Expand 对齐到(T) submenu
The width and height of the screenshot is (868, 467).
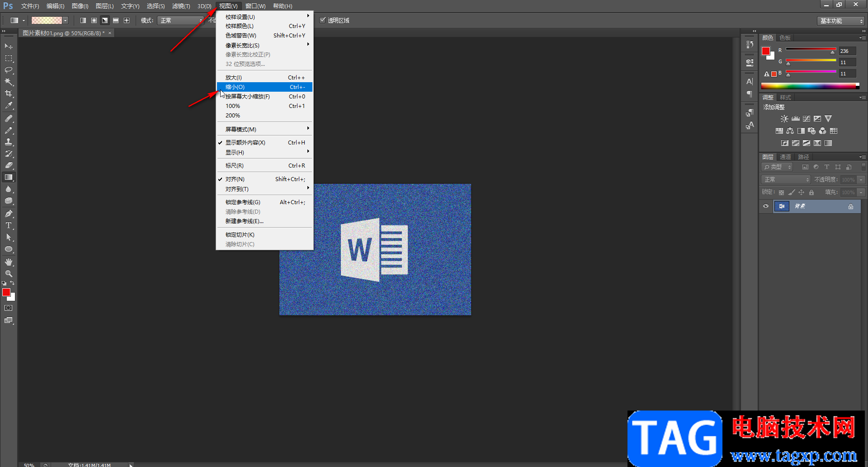[x=265, y=189]
